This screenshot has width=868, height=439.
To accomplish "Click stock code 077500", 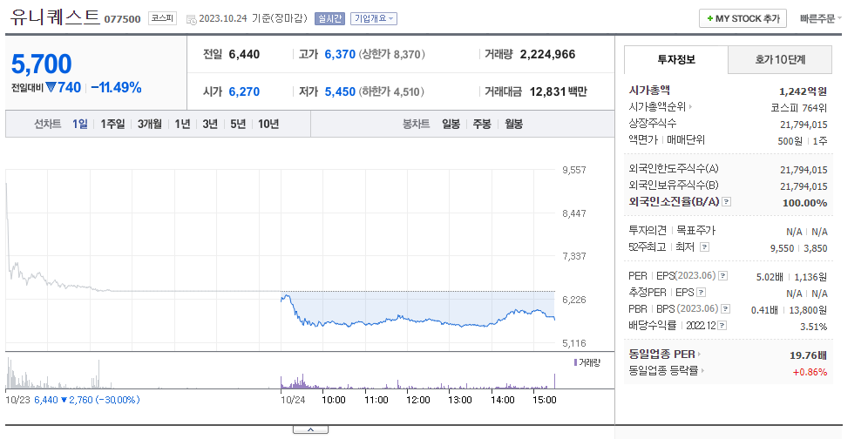I will [122, 19].
